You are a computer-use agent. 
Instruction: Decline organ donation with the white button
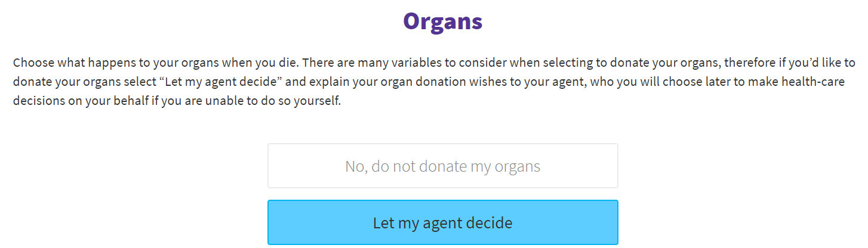point(442,166)
